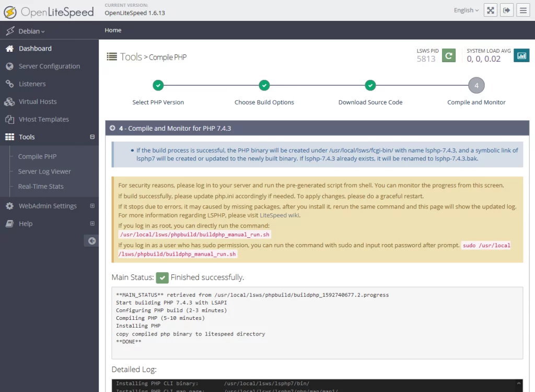This screenshot has width=535, height=392.
Task: Select Compile PHP under Tools
Action: pyautogui.click(x=37, y=156)
